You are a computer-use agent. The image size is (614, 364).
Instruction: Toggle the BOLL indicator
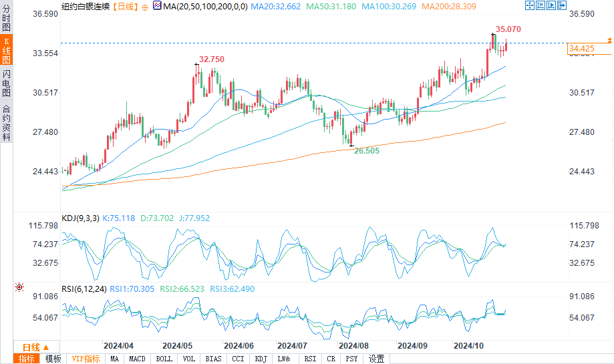click(164, 359)
